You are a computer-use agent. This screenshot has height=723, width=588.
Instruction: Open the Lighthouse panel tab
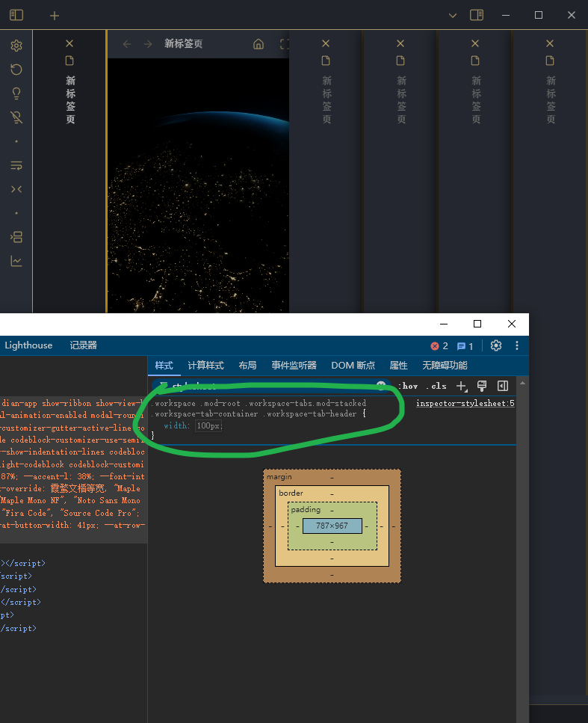[28, 345]
